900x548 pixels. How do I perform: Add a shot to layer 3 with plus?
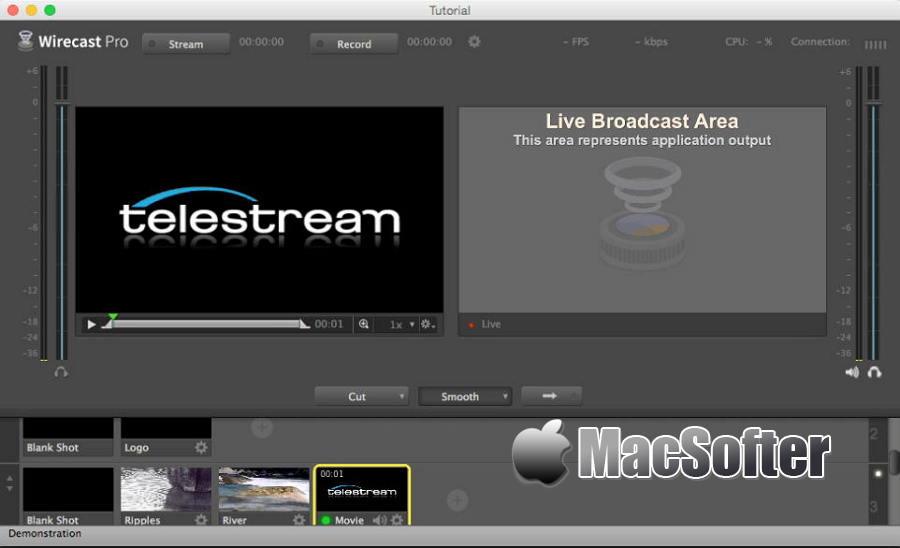click(x=457, y=500)
